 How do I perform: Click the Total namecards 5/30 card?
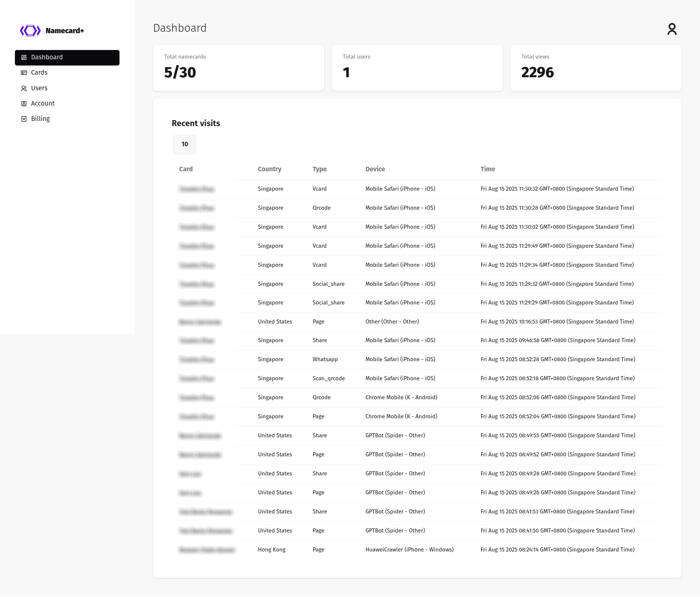click(238, 68)
